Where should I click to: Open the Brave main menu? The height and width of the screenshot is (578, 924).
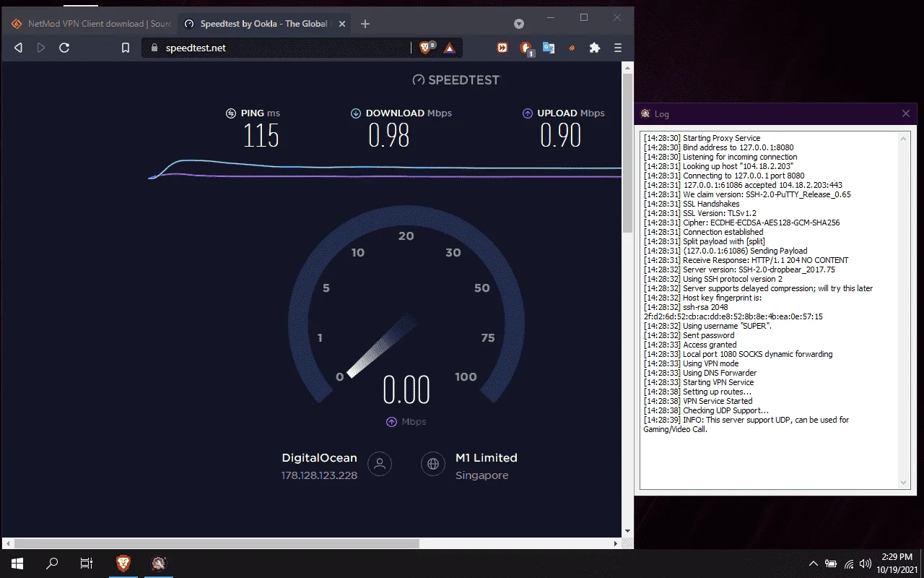click(x=618, y=48)
